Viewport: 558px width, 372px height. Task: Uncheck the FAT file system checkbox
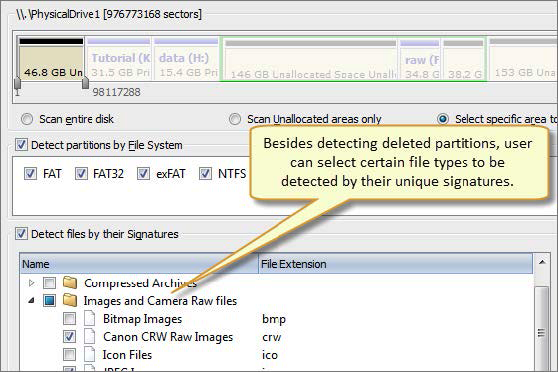30,174
